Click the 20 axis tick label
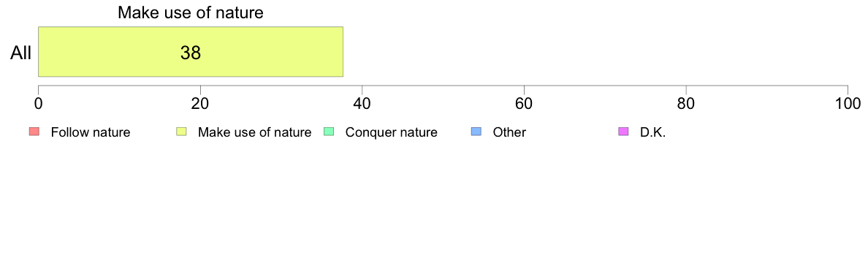This screenshot has height=269, width=868. click(x=200, y=103)
